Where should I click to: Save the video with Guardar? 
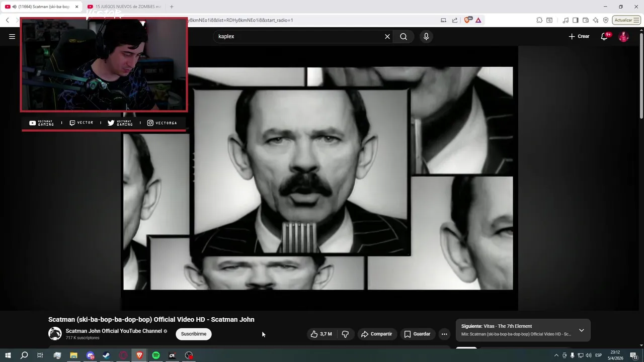click(418, 334)
